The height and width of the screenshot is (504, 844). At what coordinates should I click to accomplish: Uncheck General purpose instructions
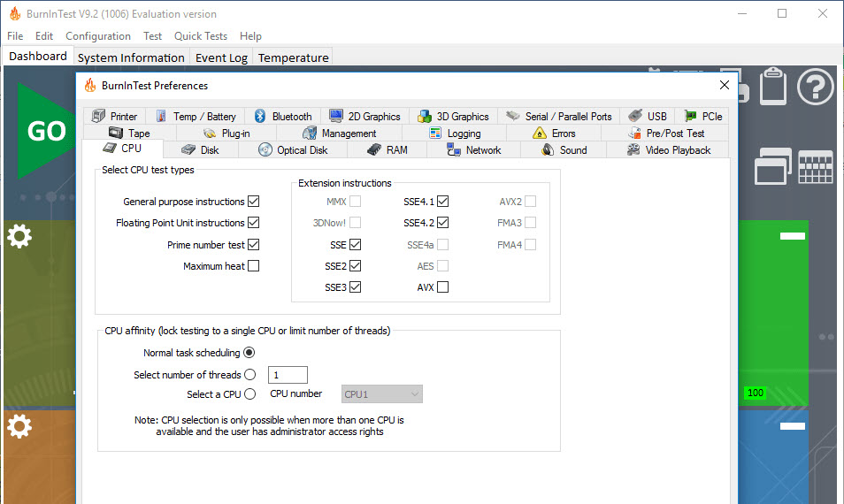click(x=254, y=202)
